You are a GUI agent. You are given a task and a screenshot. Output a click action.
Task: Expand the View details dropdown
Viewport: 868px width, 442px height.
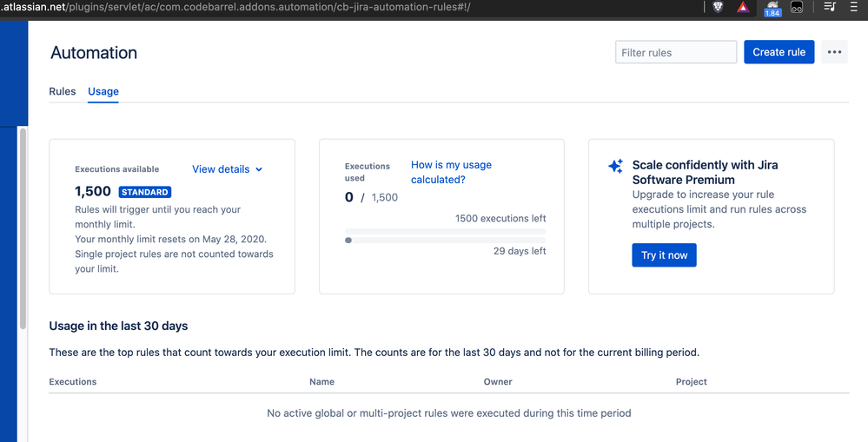227,169
